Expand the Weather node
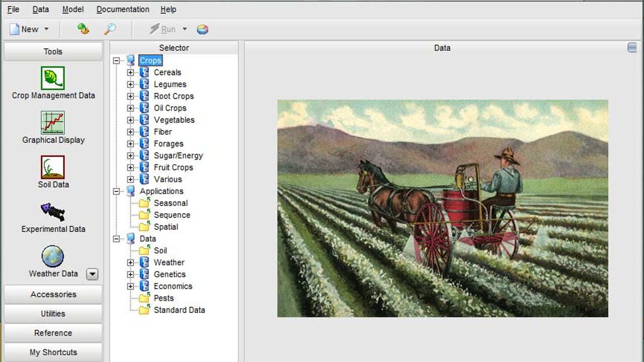 pyautogui.click(x=130, y=262)
